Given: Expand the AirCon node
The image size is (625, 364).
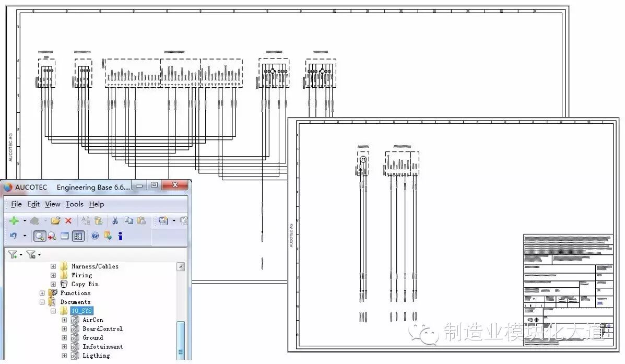Looking at the screenshot, I should 64,320.
